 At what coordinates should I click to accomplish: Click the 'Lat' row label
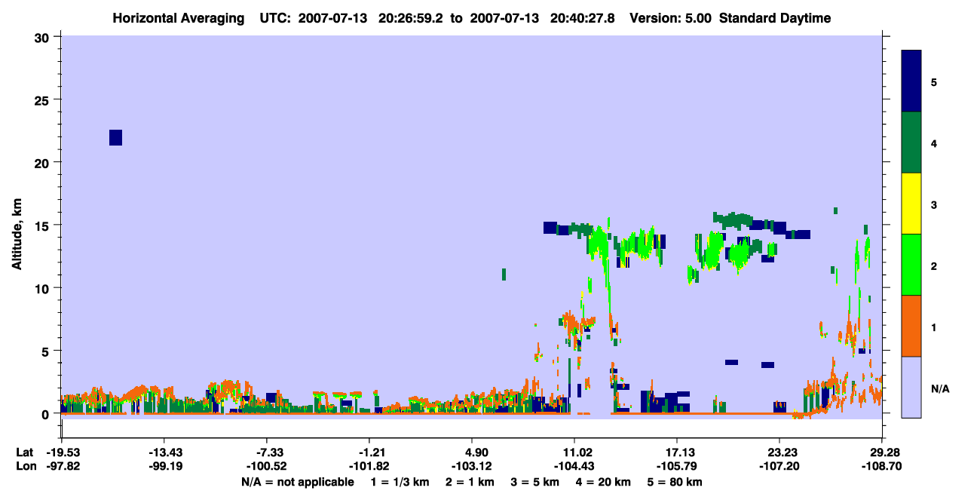pyautogui.click(x=24, y=452)
